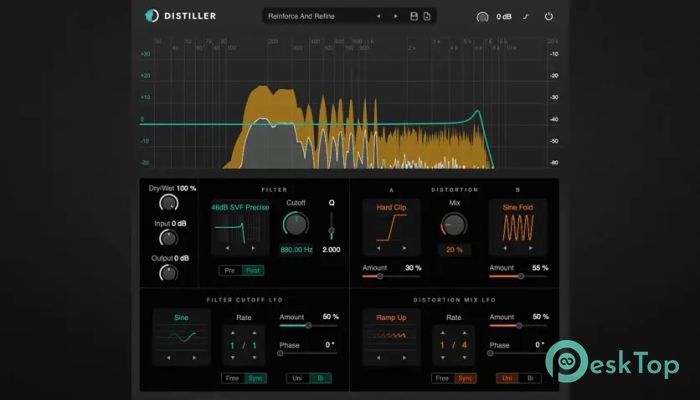
Task: Toggle the plugin power bypass icon
Action: (x=548, y=16)
